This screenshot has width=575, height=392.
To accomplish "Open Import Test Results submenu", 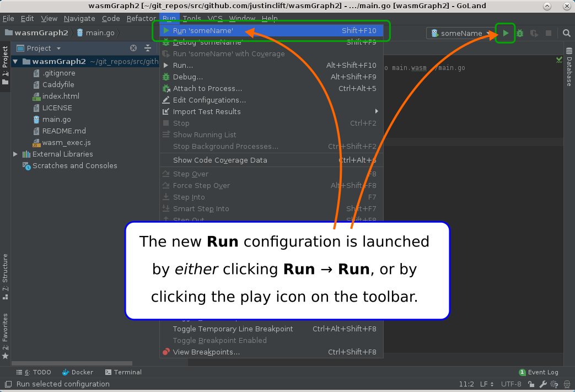I will 271,112.
